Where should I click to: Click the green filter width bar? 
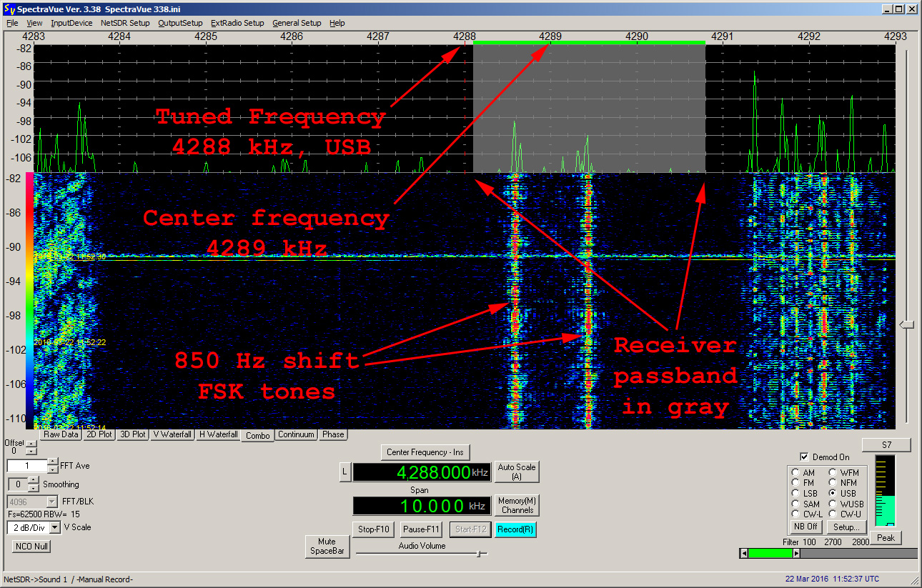770,553
